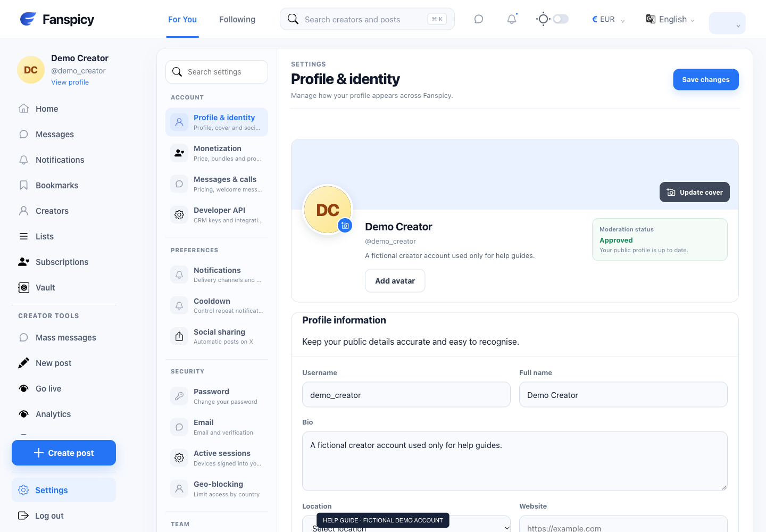Toggle the dark mode theme switch

[x=561, y=19]
